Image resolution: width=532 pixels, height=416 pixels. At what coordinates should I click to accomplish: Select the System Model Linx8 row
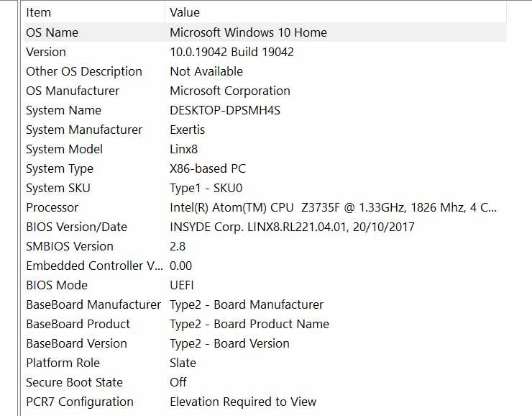(x=265, y=149)
